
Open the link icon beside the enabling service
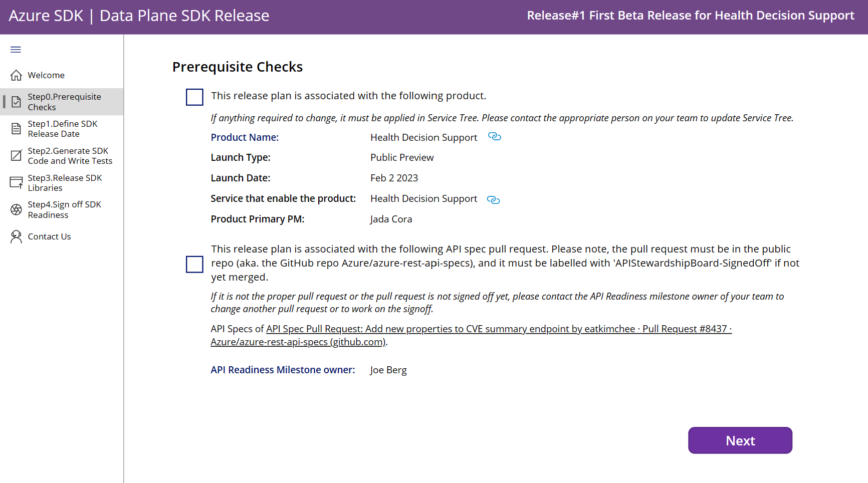click(x=493, y=199)
